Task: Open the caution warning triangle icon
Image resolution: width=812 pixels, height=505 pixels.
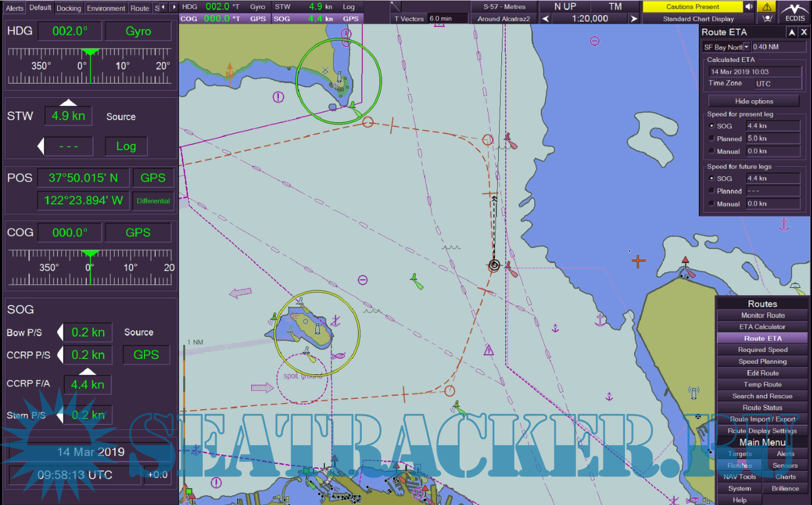Action: click(x=766, y=6)
